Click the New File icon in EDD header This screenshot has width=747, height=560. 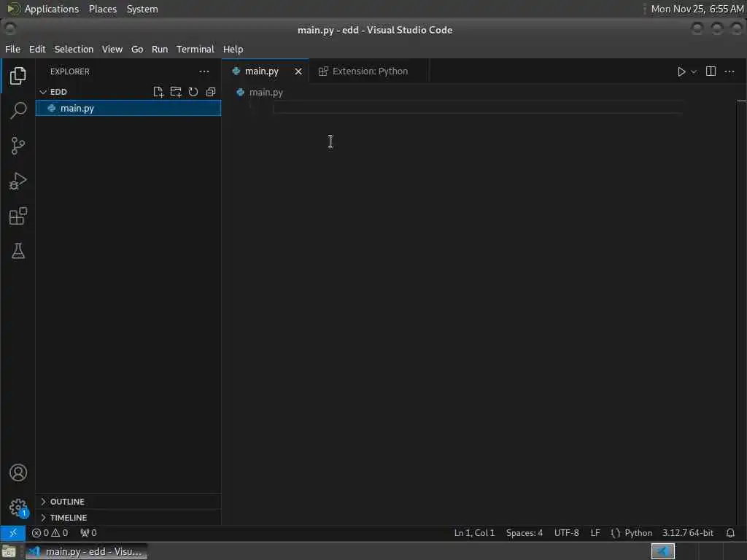click(x=158, y=92)
